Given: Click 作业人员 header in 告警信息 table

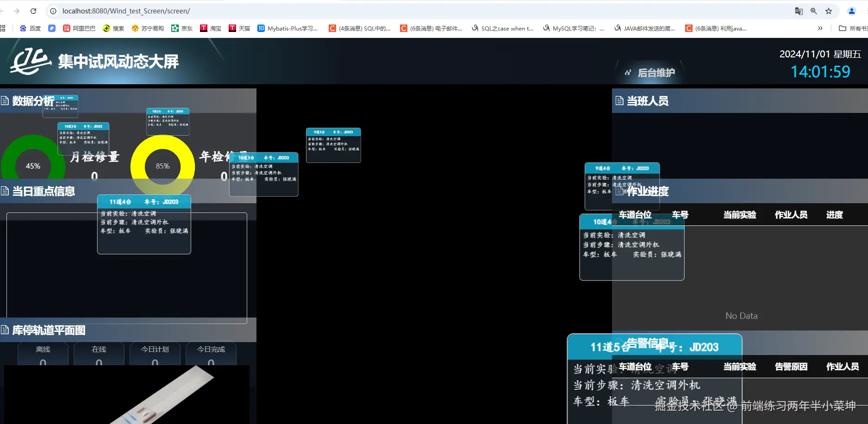Looking at the screenshot, I should tap(843, 367).
